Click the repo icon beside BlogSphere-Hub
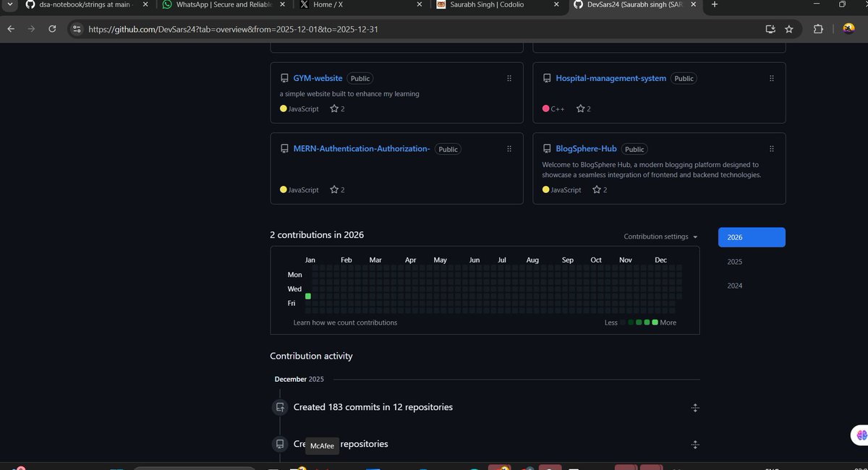Viewport: 868px width, 470px height. tap(547, 148)
